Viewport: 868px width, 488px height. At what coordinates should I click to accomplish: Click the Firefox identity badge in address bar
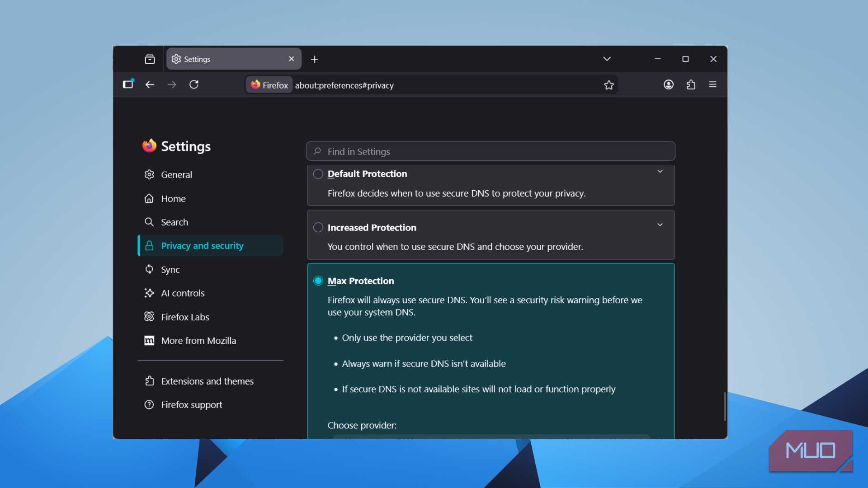269,85
